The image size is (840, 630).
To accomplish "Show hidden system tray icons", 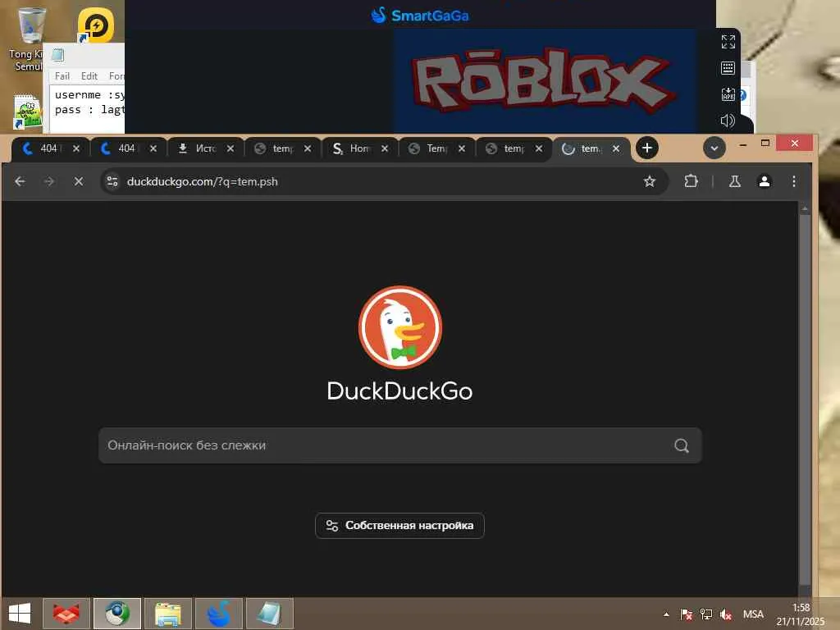I will pyautogui.click(x=666, y=614).
